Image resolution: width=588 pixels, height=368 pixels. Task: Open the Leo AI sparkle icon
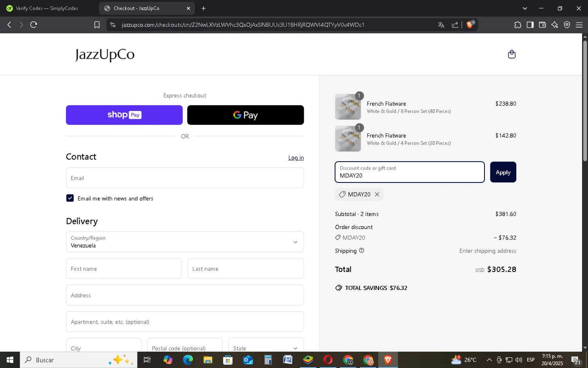[x=555, y=25]
